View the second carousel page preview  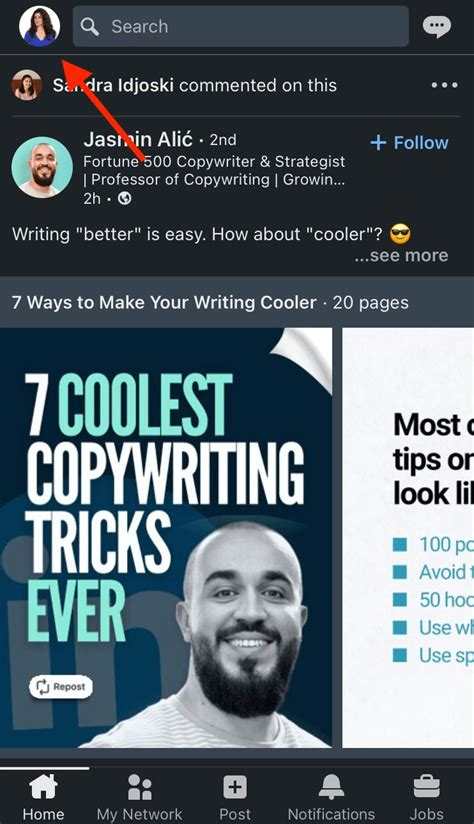pos(408,538)
